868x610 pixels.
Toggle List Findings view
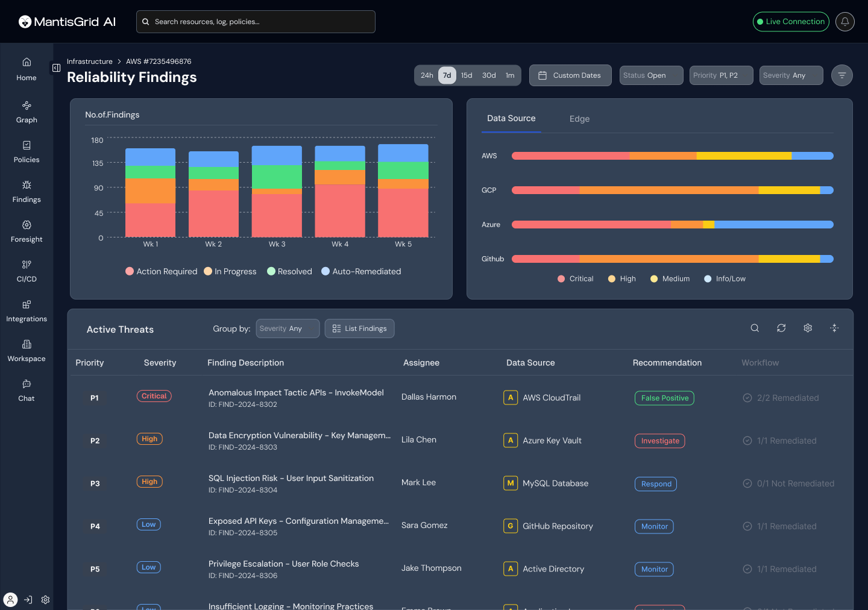click(x=359, y=329)
